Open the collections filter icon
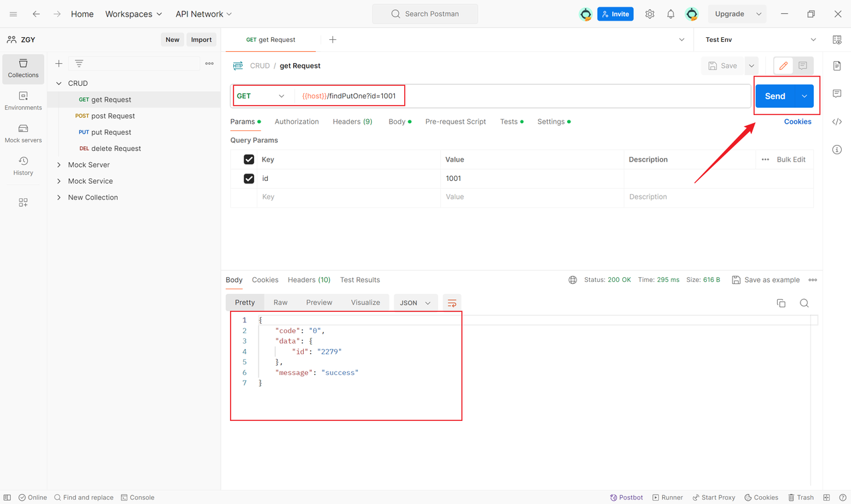The height and width of the screenshot is (504, 851). click(x=79, y=64)
